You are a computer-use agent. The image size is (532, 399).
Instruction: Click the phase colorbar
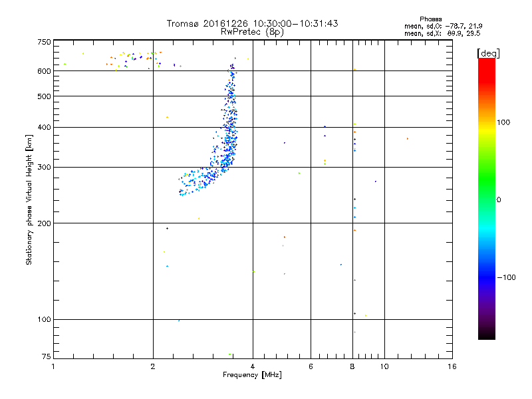[487, 198]
